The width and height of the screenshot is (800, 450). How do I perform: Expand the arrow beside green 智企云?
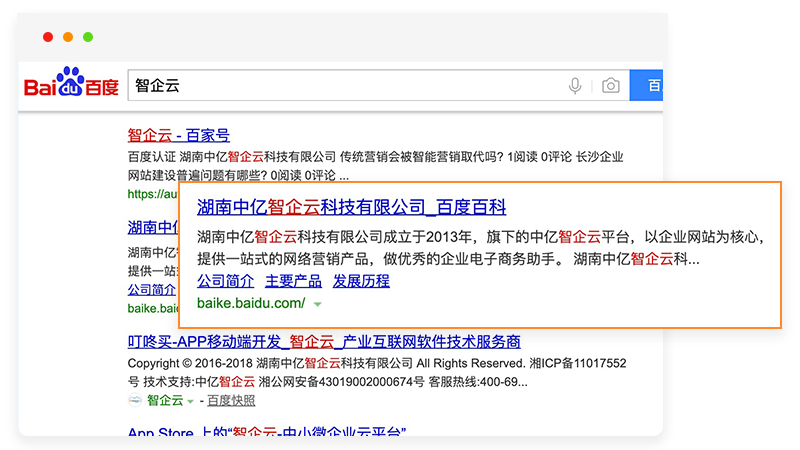190,402
